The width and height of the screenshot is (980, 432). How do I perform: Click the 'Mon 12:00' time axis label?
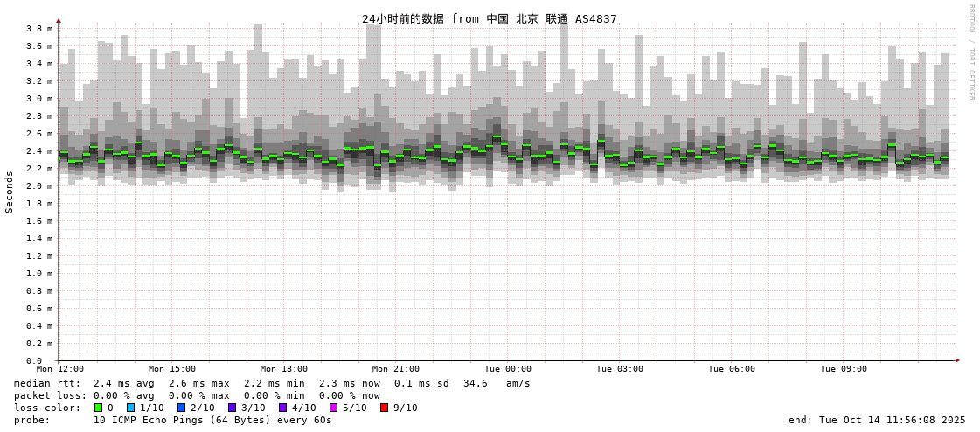point(60,369)
